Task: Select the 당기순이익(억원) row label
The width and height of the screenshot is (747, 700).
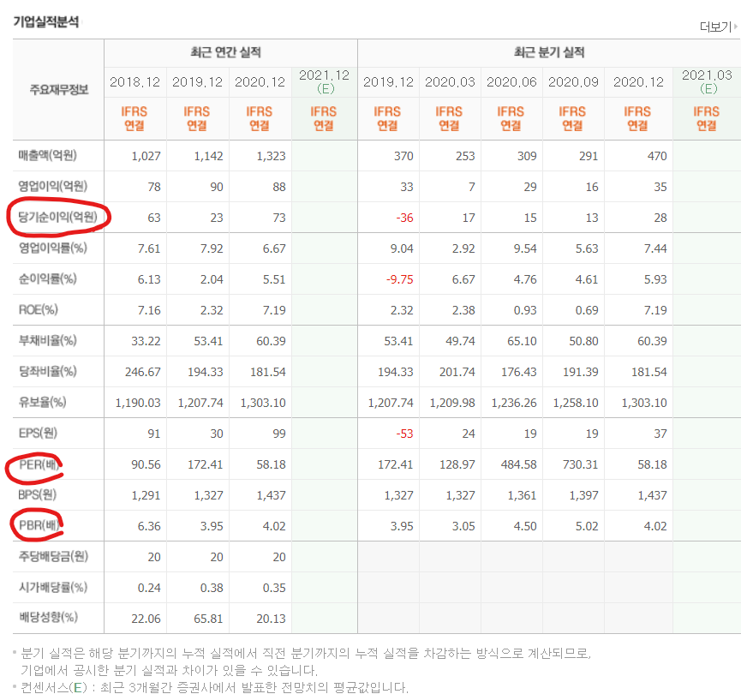Action: click(x=57, y=218)
